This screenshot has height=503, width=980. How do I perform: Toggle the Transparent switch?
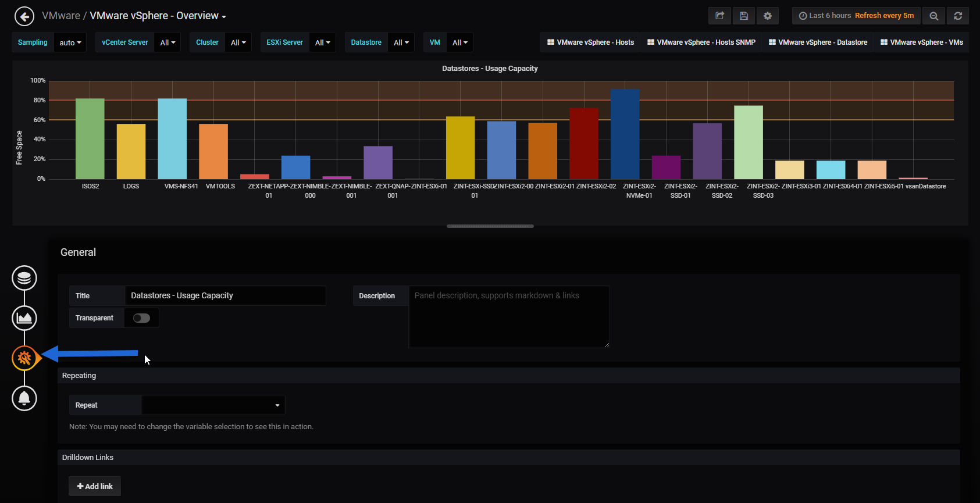(x=141, y=318)
